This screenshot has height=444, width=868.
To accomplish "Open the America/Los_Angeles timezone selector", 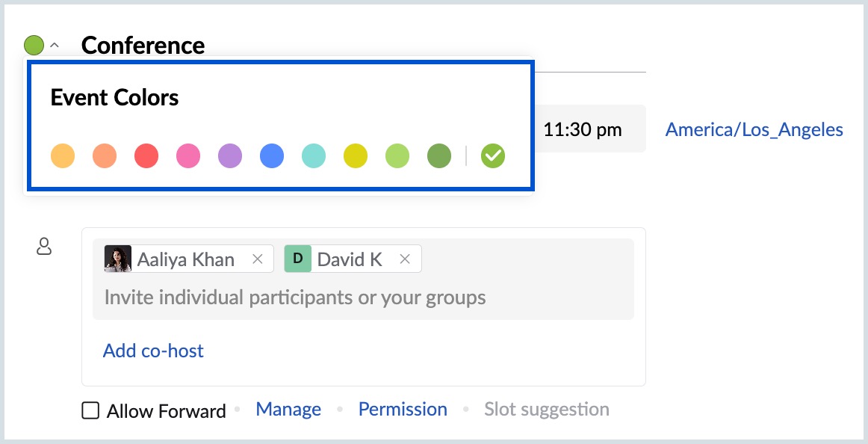I will point(754,129).
